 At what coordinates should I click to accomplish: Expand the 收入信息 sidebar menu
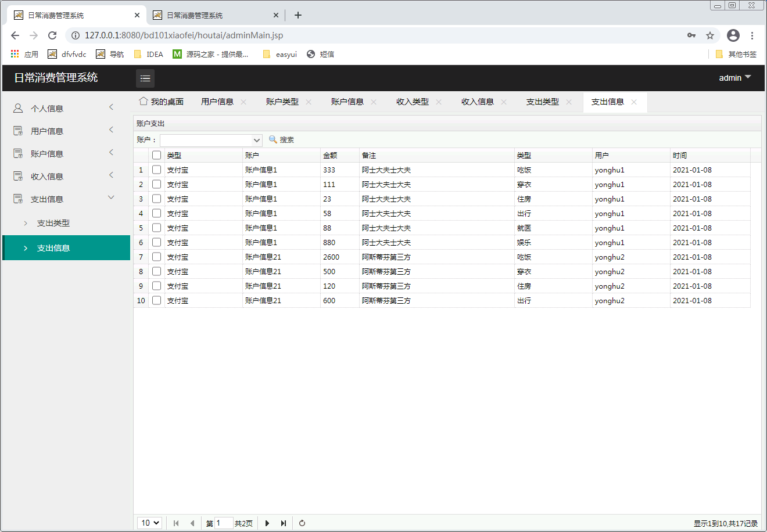tap(112, 175)
